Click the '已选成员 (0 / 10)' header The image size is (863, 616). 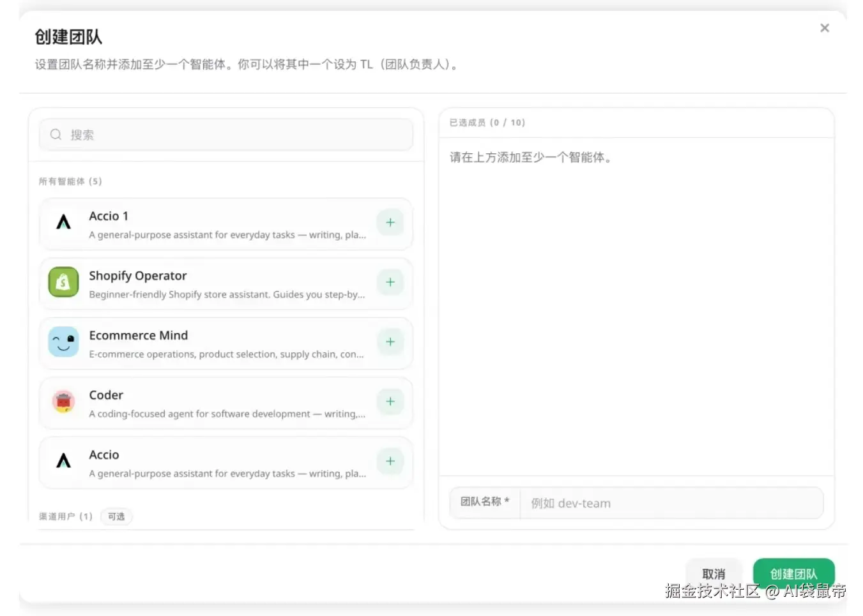[x=487, y=123]
